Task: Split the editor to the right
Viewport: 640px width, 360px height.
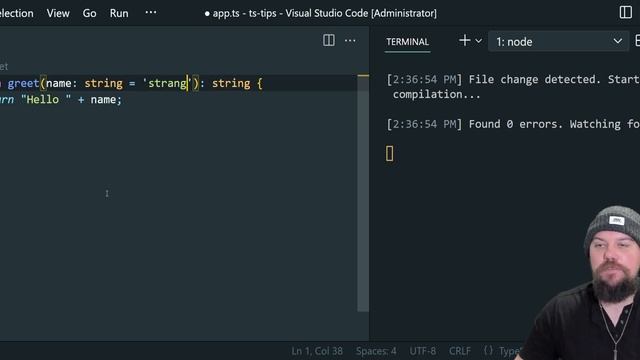Action: point(329,40)
